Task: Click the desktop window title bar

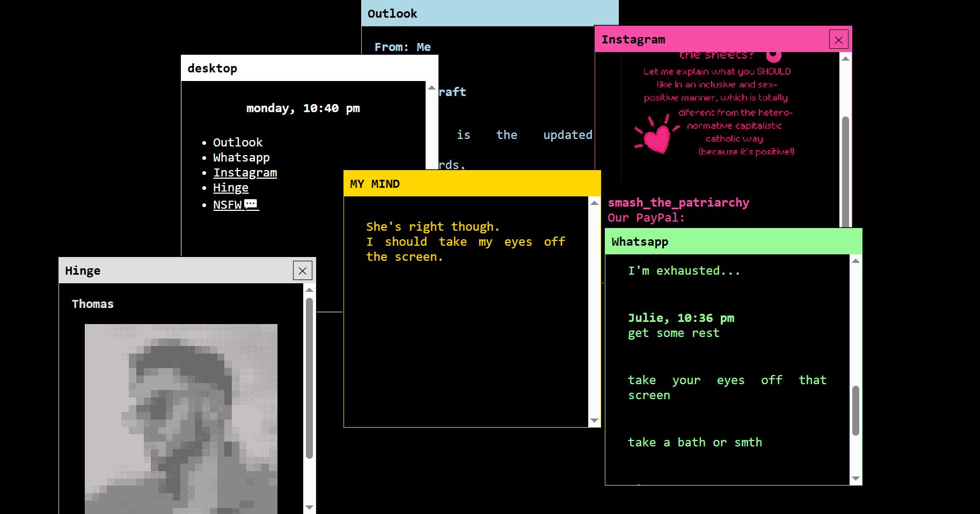Action: point(310,68)
